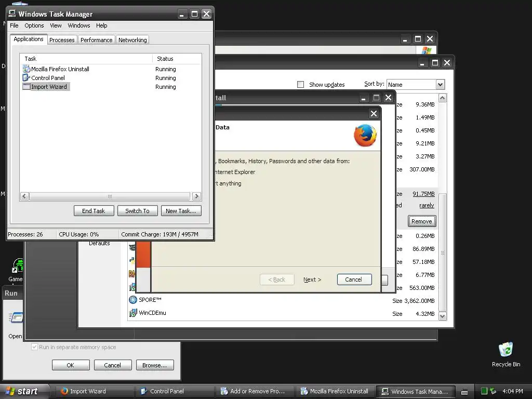The image size is (532, 399).
Task: Click Browse... in the Run dialog
Action: (x=155, y=365)
